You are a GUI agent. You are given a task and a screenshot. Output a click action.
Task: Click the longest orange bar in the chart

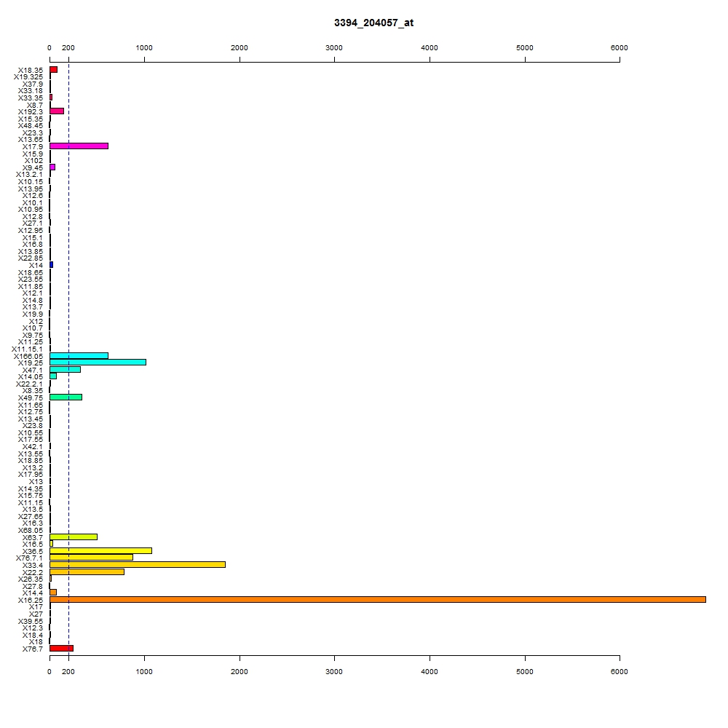pyautogui.click(x=377, y=599)
